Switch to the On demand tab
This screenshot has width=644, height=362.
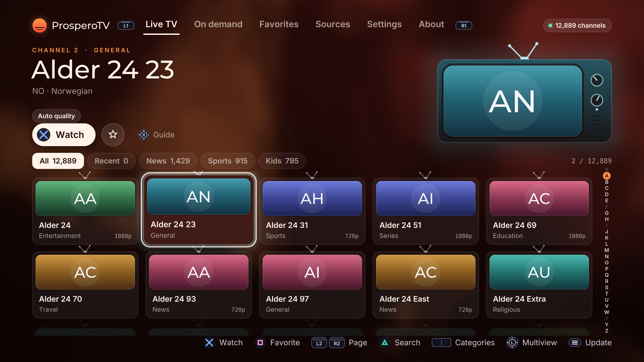tap(218, 24)
